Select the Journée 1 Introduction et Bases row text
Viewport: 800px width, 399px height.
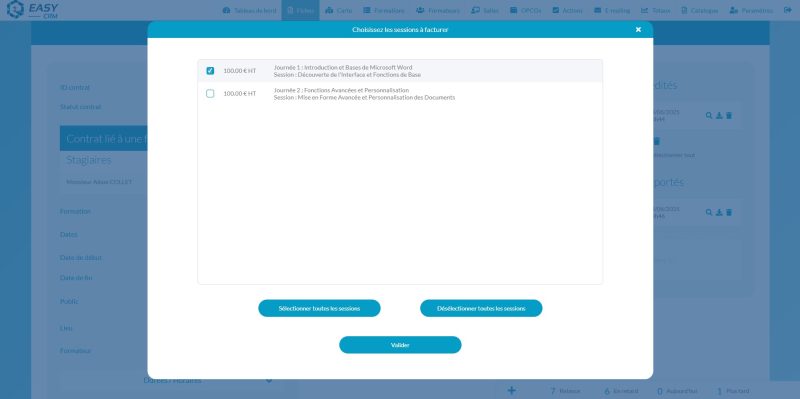(343, 67)
